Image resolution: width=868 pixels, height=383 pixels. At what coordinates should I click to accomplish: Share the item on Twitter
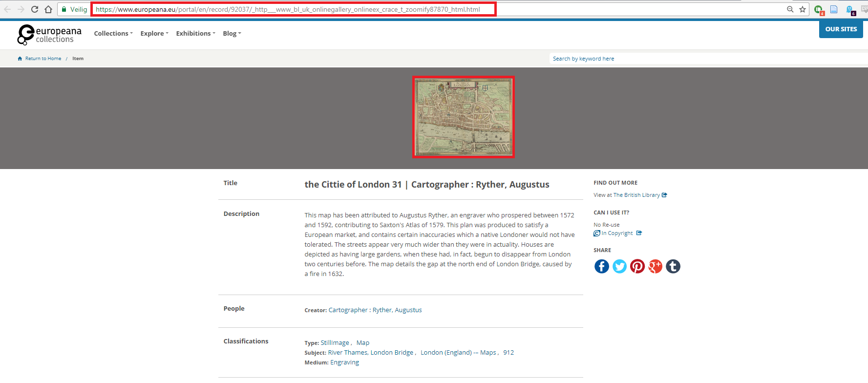(619, 266)
